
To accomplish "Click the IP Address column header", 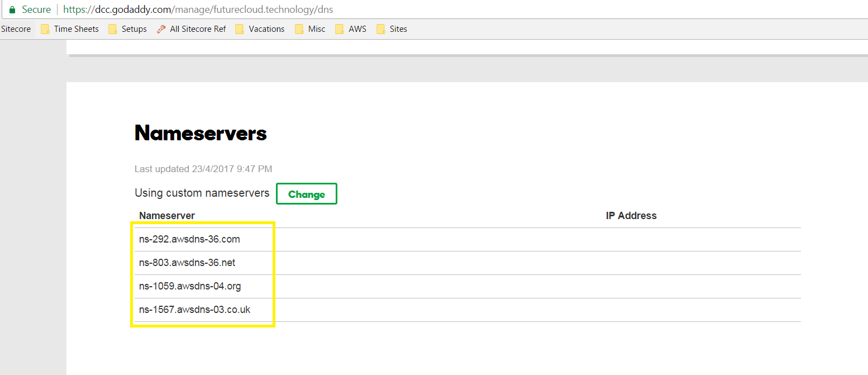I will [631, 216].
